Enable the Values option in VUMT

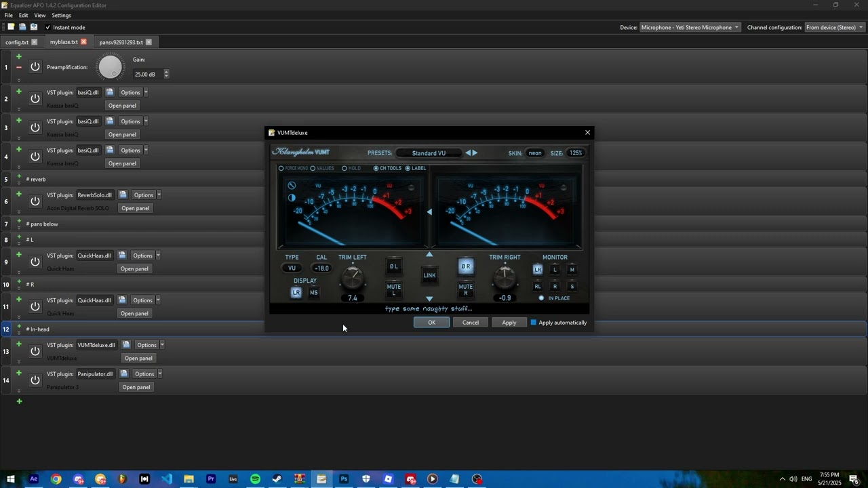click(322, 168)
